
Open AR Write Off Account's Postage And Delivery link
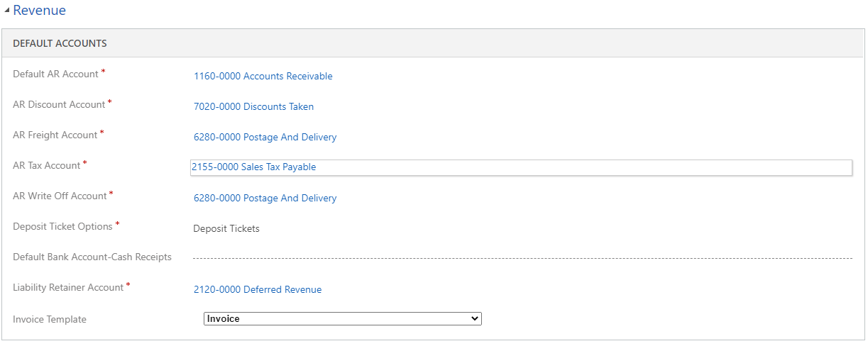265,198
